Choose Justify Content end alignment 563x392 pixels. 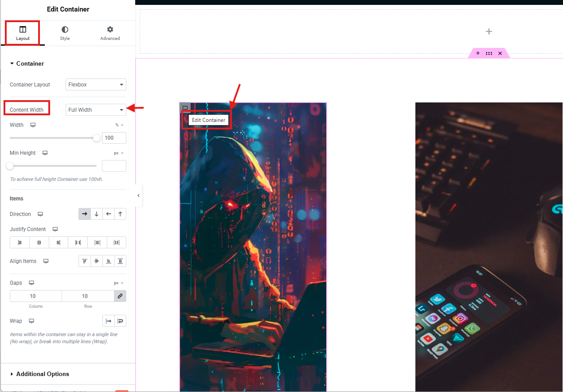(x=59, y=243)
